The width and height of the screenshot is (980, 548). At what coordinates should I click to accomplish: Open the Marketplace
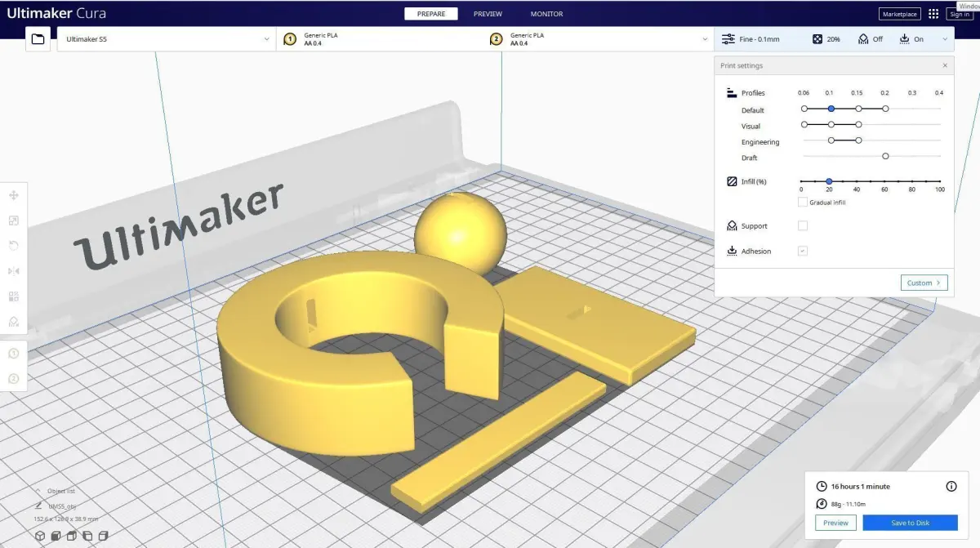(900, 14)
